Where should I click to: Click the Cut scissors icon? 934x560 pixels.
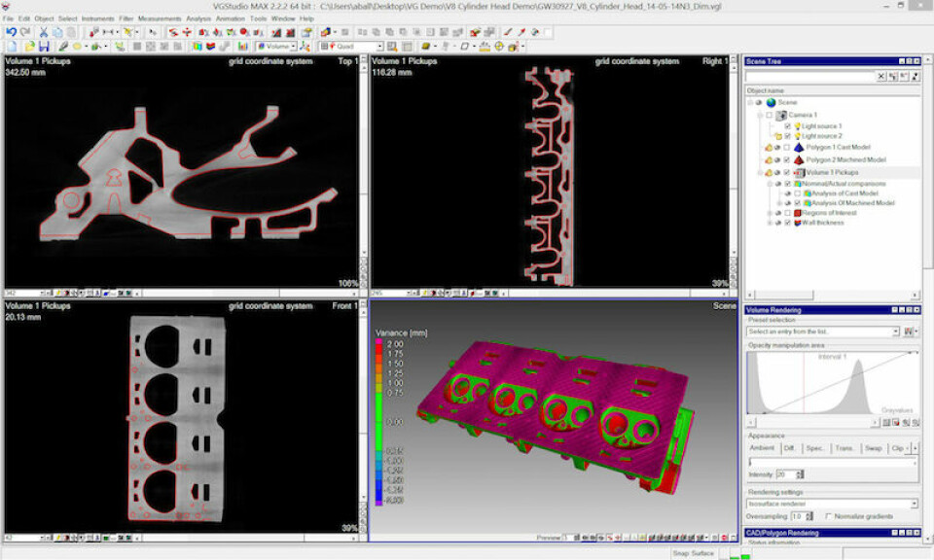[44, 32]
